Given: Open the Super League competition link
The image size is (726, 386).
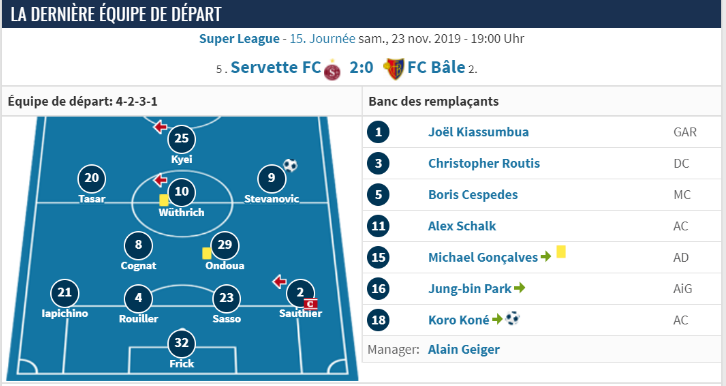Looking at the screenshot, I should tap(239, 39).
